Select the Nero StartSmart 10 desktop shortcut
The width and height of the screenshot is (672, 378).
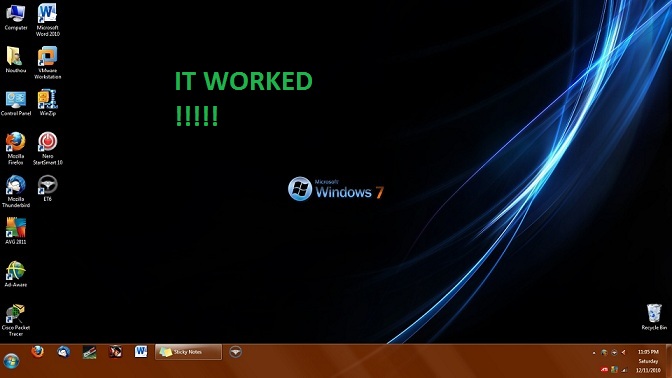tap(48, 148)
